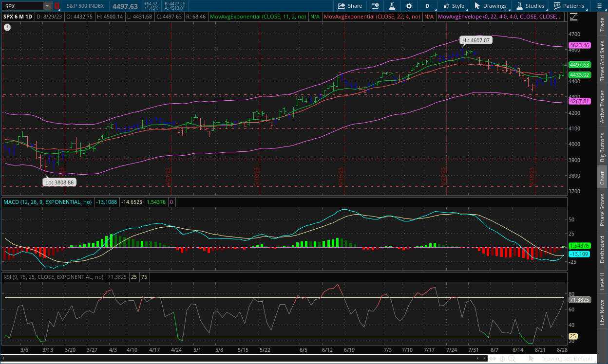This screenshot has height=364, width=608.
Task: Click the 25 RSI oversold axis tag
Action: (573, 336)
